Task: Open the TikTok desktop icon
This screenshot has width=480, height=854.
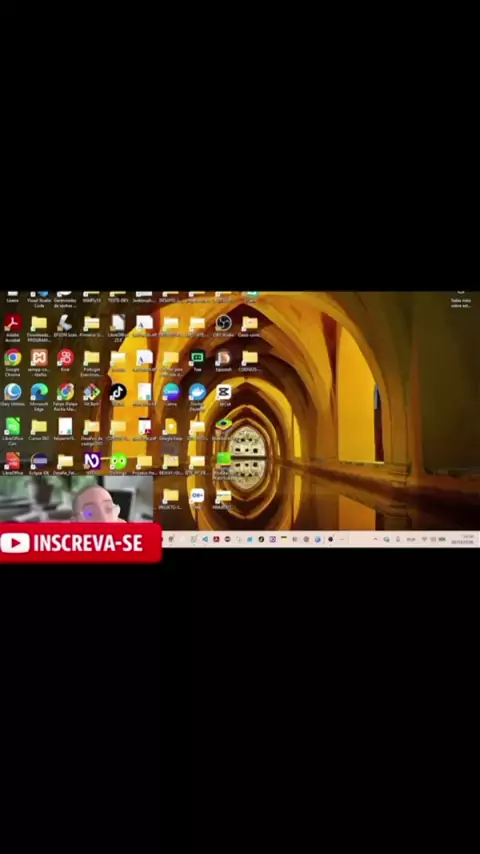Action: [118, 395]
